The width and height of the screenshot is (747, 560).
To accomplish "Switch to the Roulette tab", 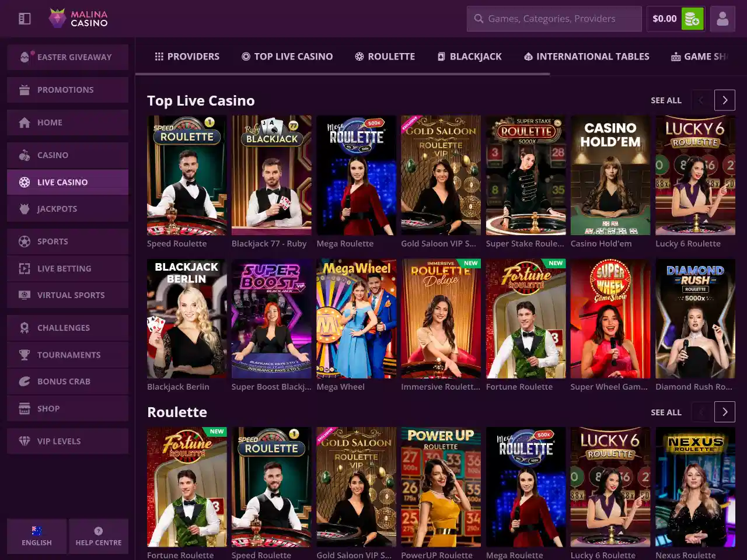I will click(x=385, y=57).
